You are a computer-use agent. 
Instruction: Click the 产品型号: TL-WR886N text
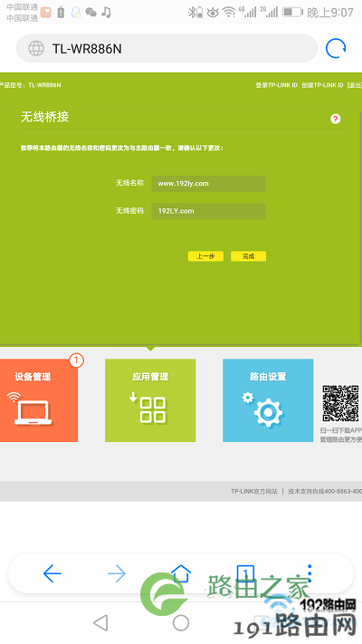pos(31,85)
